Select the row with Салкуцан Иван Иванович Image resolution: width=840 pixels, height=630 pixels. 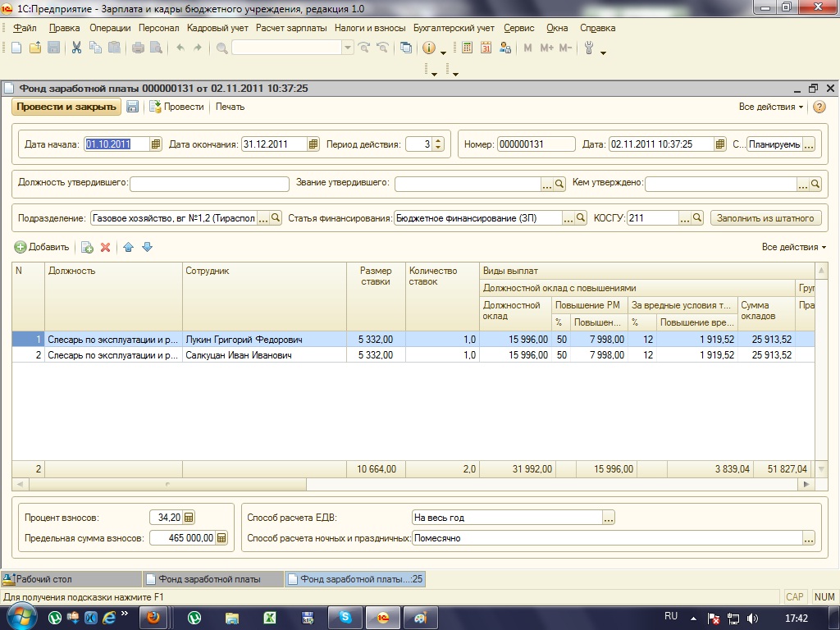[x=413, y=354]
